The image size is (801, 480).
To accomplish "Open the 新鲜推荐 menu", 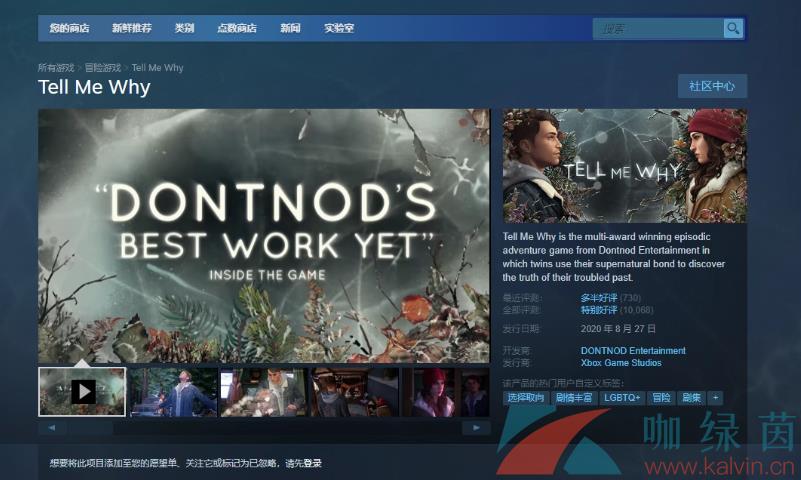I will pos(132,28).
